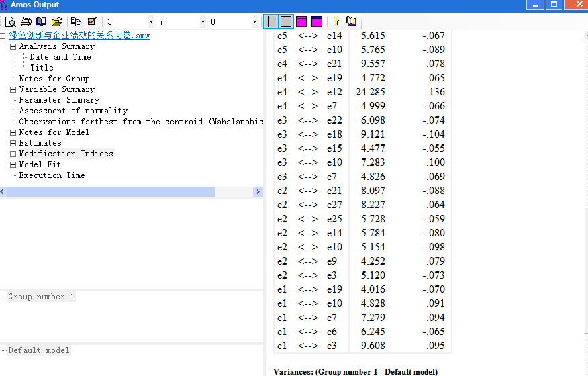Click the tree panel horizontal scrollbar thumb
The height and width of the screenshot is (376, 588).
pos(111,192)
